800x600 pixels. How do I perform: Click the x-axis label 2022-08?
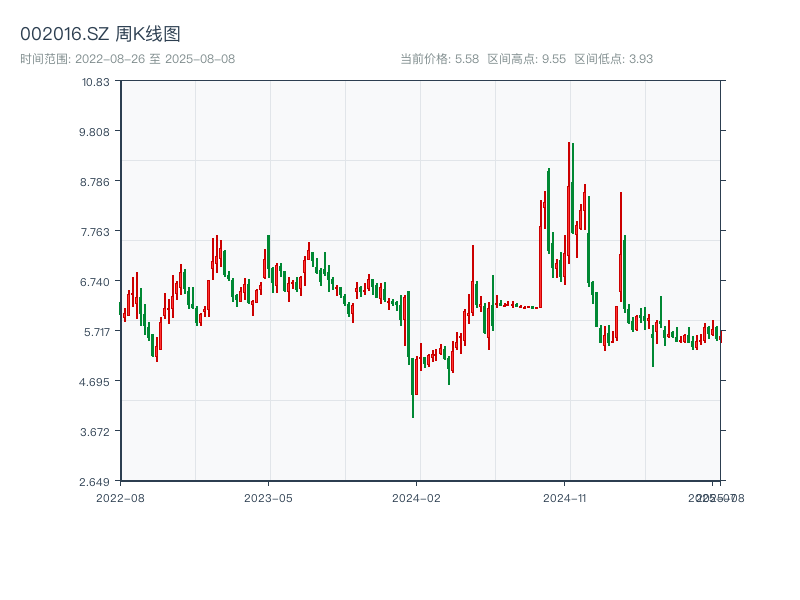[x=120, y=498]
